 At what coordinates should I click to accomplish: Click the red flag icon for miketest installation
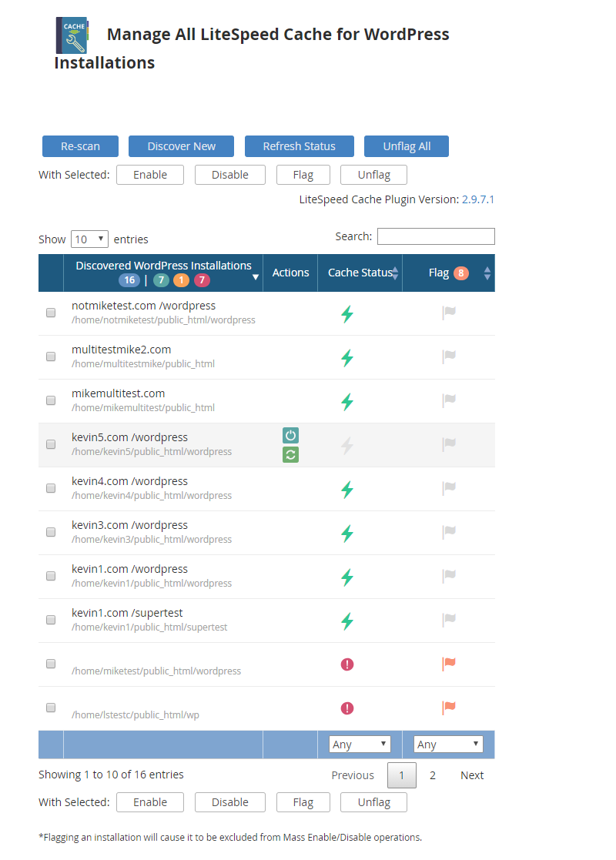coord(448,663)
